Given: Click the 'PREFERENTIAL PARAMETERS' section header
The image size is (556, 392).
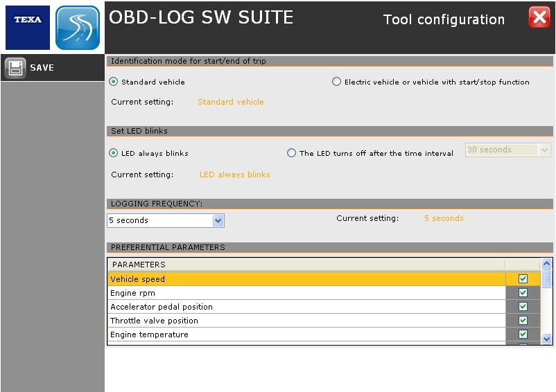Looking at the screenshot, I should (x=330, y=247).
